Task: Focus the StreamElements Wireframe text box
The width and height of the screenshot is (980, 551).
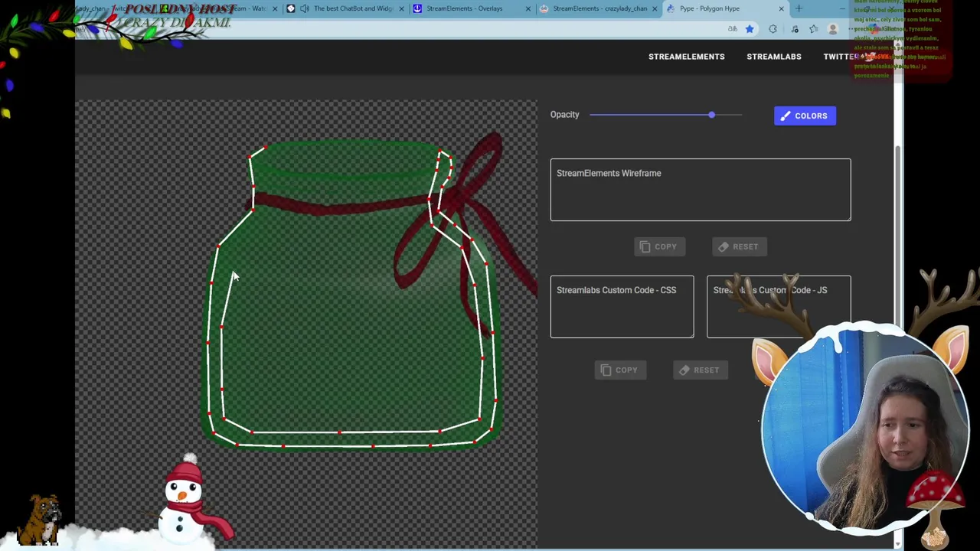Action: 700,190
